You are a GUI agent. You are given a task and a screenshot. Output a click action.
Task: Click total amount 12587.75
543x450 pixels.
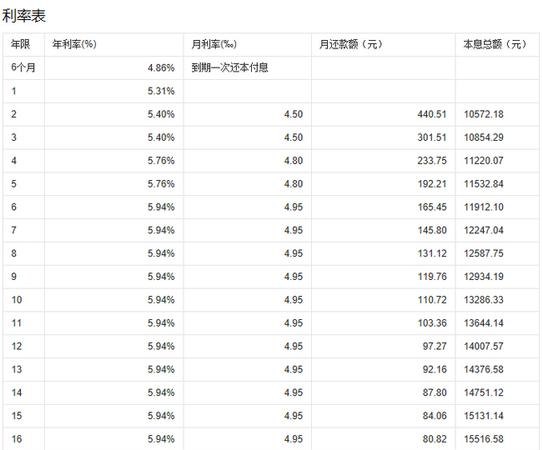tap(484, 254)
